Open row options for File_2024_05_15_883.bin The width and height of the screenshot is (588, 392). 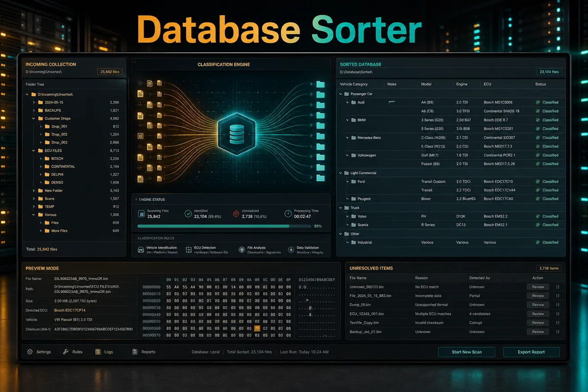(x=558, y=296)
